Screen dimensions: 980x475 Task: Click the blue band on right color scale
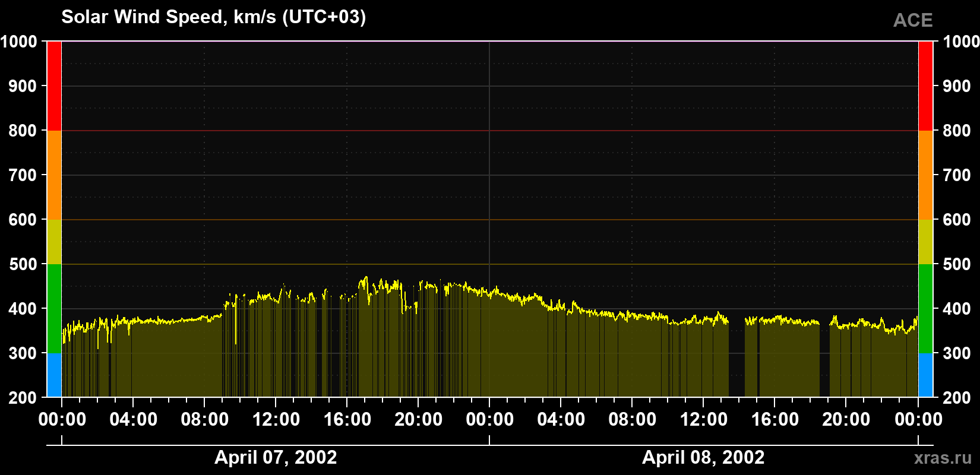click(926, 375)
